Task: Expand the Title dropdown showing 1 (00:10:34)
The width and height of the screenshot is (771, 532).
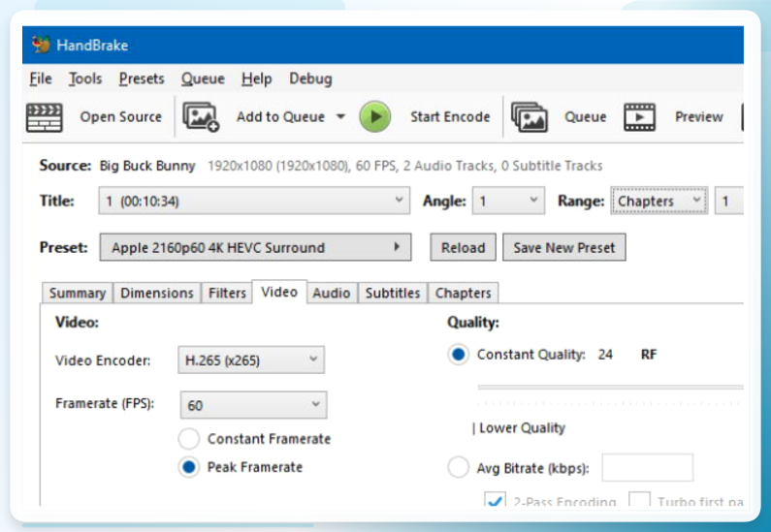Action: (x=254, y=201)
